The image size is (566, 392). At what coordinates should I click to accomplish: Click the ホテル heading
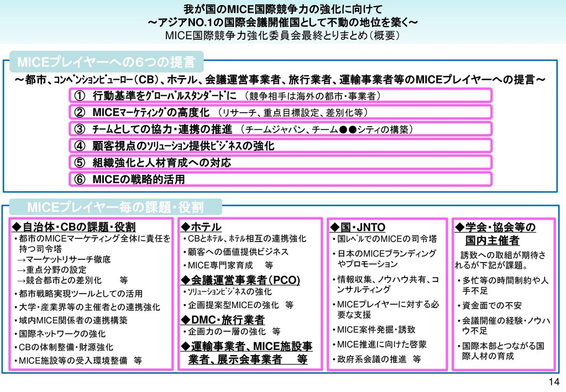point(201,227)
